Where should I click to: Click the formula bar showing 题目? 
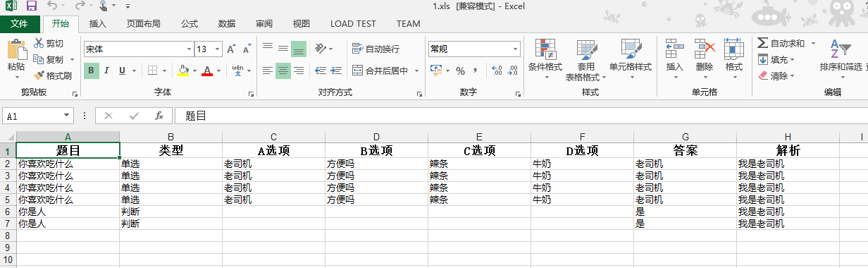click(x=521, y=116)
